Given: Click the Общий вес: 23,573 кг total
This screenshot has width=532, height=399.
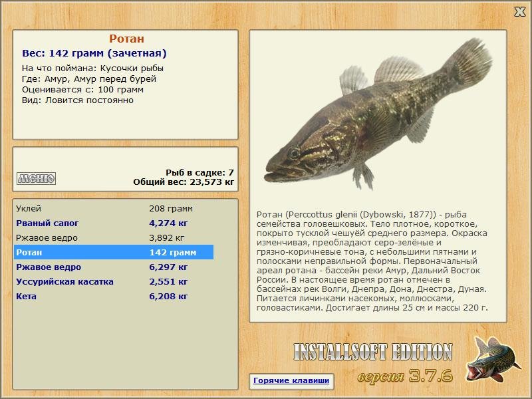Looking at the screenshot, I should 184,182.
